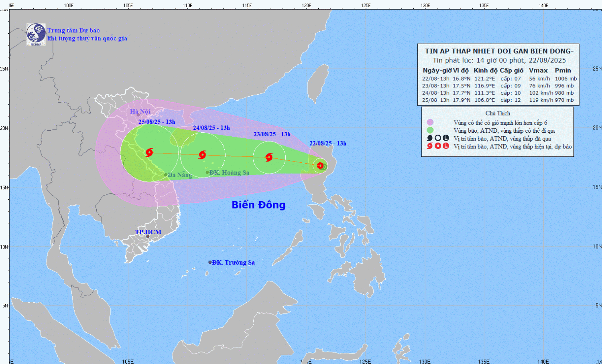Click the NCHMF logo in the top-left
Screen dimensions: 602x364
click(x=36, y=34)
